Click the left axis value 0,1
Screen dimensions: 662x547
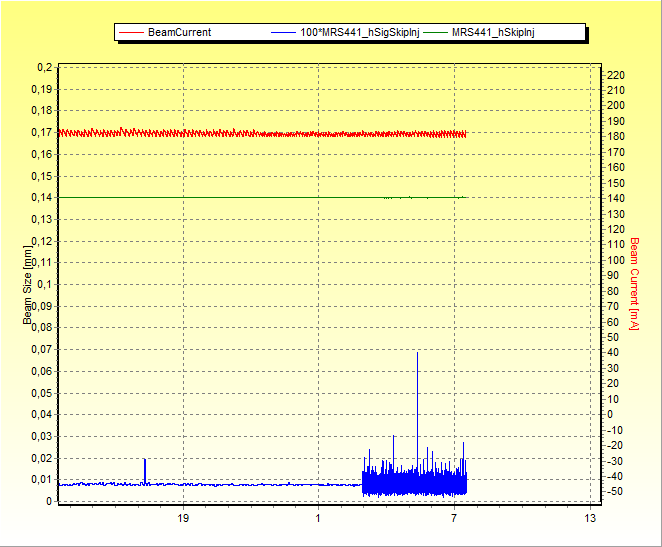pos(44,284)
